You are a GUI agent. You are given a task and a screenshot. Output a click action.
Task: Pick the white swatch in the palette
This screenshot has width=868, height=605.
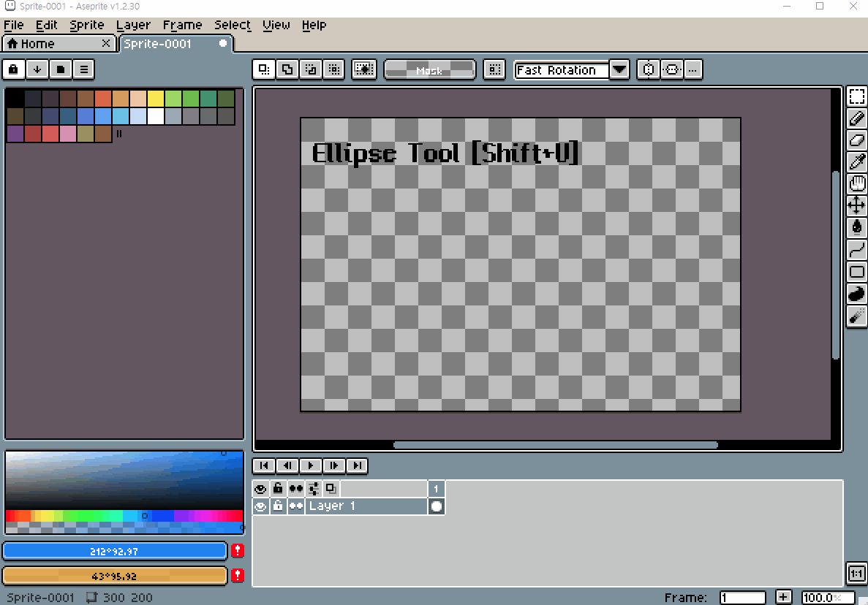[156, 116]
